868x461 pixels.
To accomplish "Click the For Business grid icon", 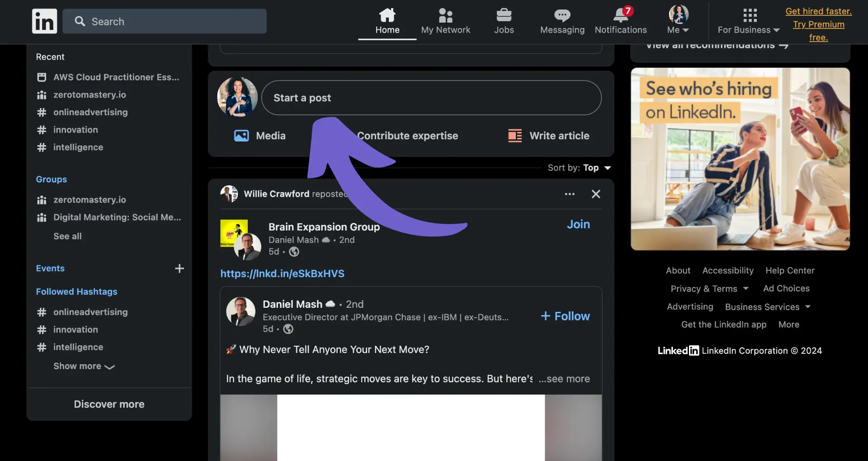I will (750, 15).
